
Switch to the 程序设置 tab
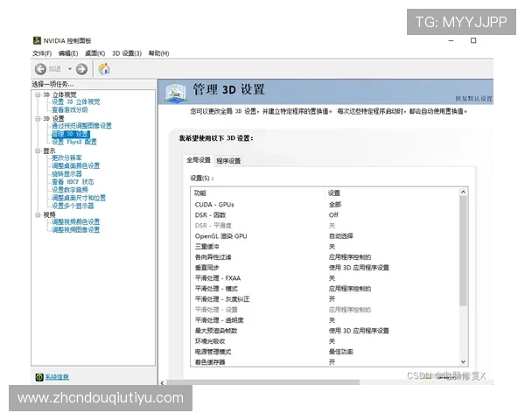tap(228, 161)
